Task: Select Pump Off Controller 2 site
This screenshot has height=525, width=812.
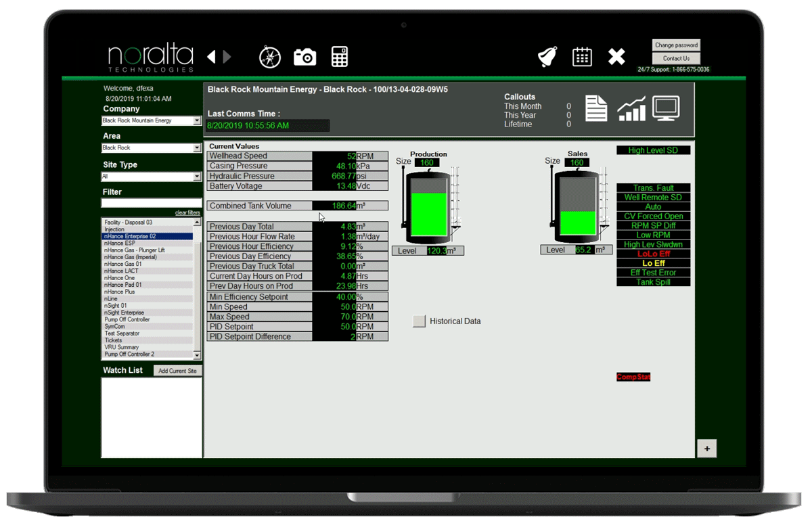Action: tap(148, 354)
